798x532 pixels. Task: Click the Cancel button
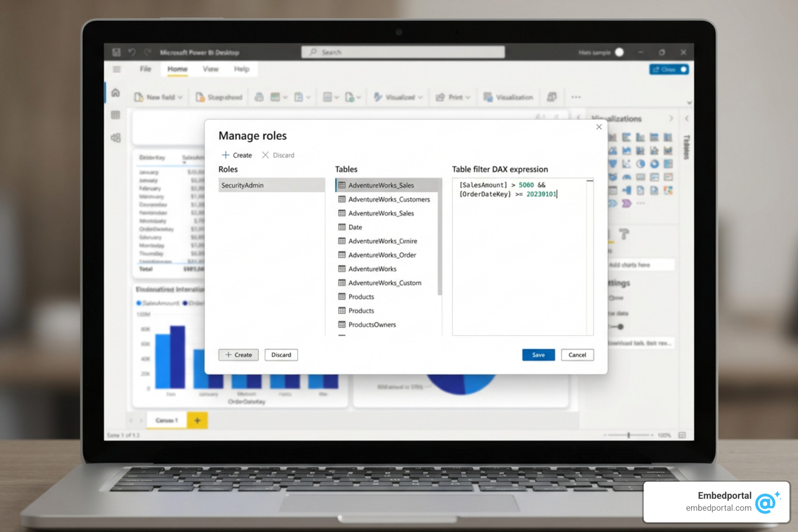coord(577,355)
